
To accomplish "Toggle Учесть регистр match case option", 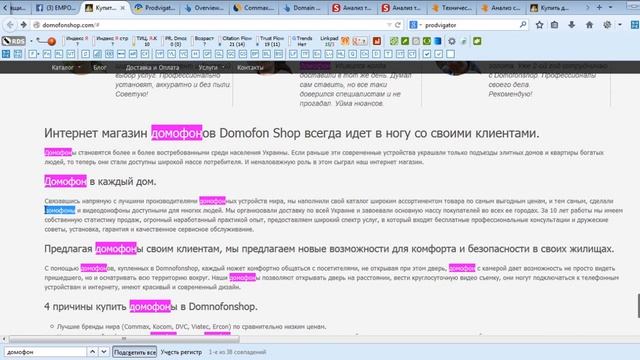I will pyautogui.click(x=181, y=352).
